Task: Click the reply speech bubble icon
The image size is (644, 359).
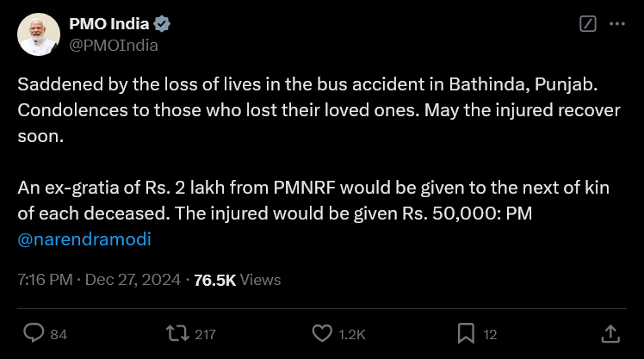Action: (x=34, y=333)
